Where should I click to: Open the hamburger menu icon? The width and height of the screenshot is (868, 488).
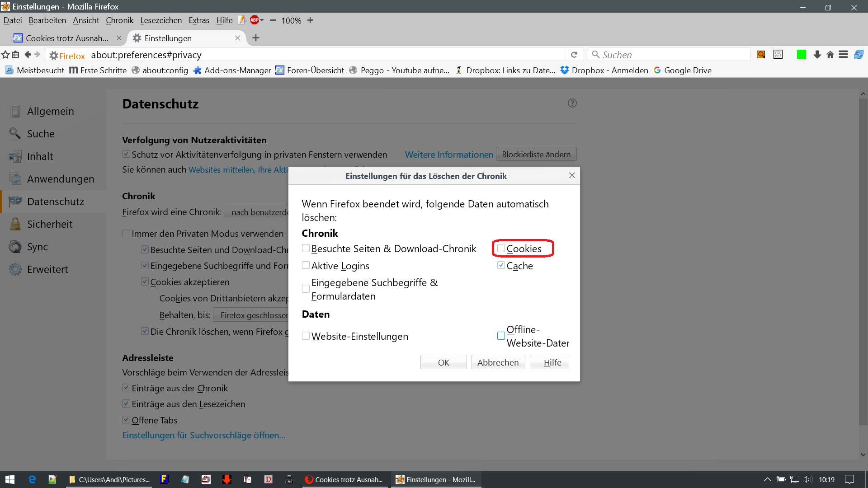coord(843,55)
